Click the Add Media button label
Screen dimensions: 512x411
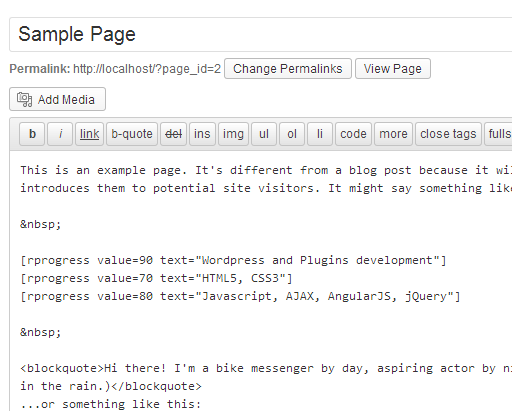66,100
